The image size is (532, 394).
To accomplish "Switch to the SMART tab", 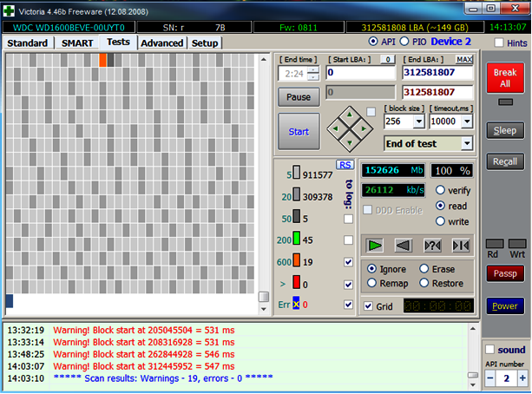I will pos(77,43).
